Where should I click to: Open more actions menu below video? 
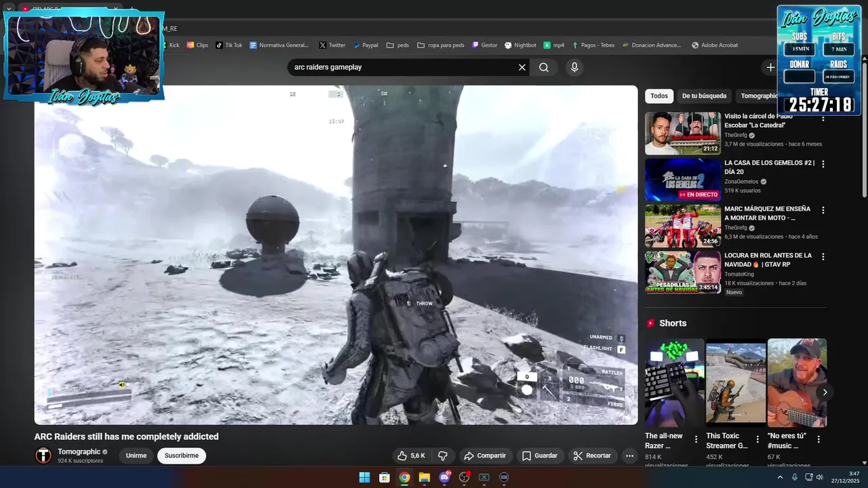pyautogui.click(x=629, y=455)
